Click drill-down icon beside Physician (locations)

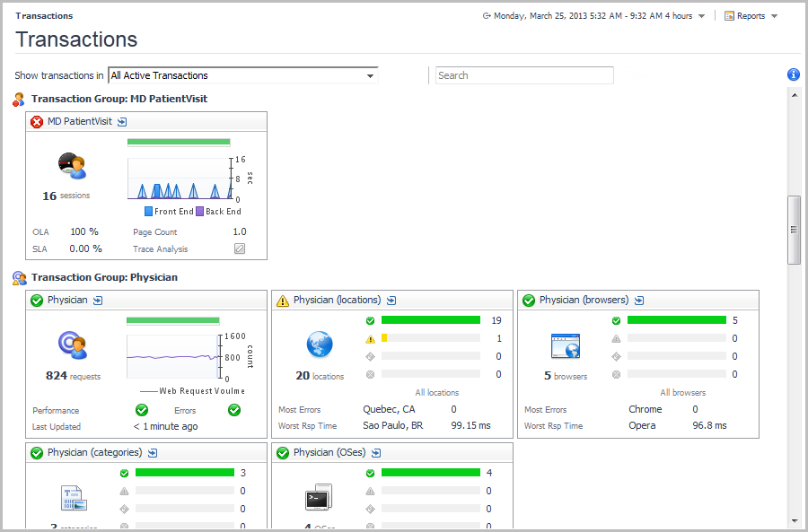391,301
